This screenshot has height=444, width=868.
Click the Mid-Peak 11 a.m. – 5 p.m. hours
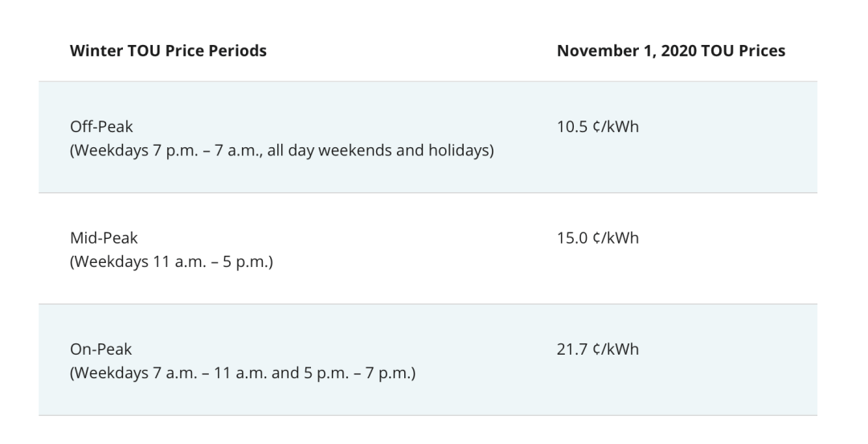coord(172,261)
